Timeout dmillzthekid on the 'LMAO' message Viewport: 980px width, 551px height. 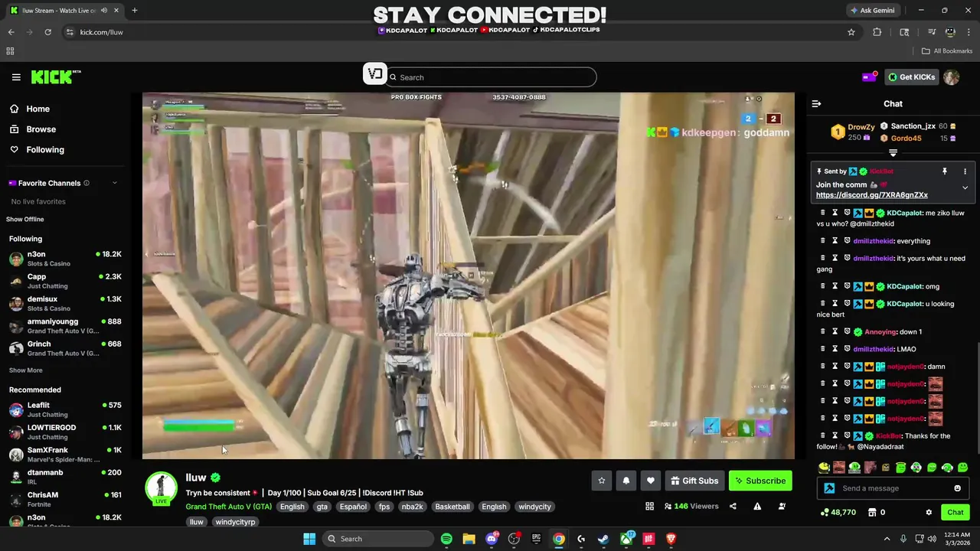click(x=835, y=349)
